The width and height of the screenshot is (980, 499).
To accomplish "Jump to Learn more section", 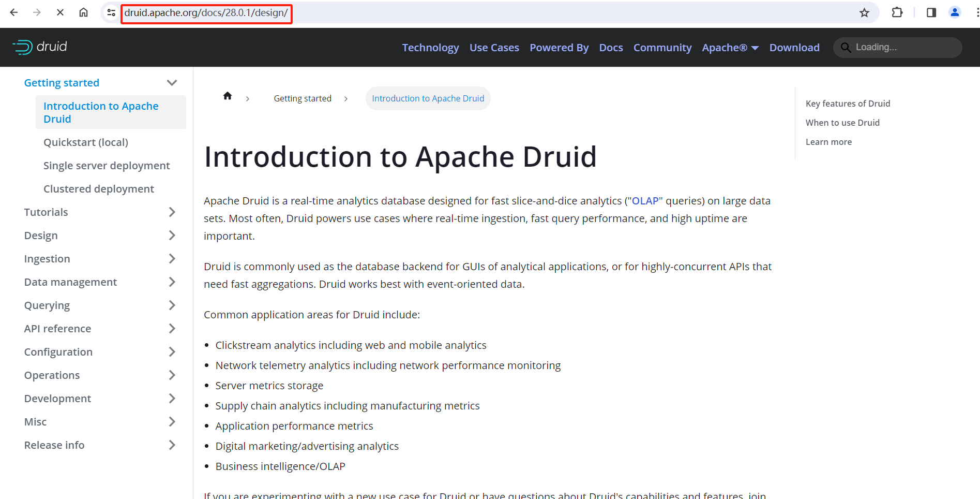I will pyautogui.click(x=828, y=142).
